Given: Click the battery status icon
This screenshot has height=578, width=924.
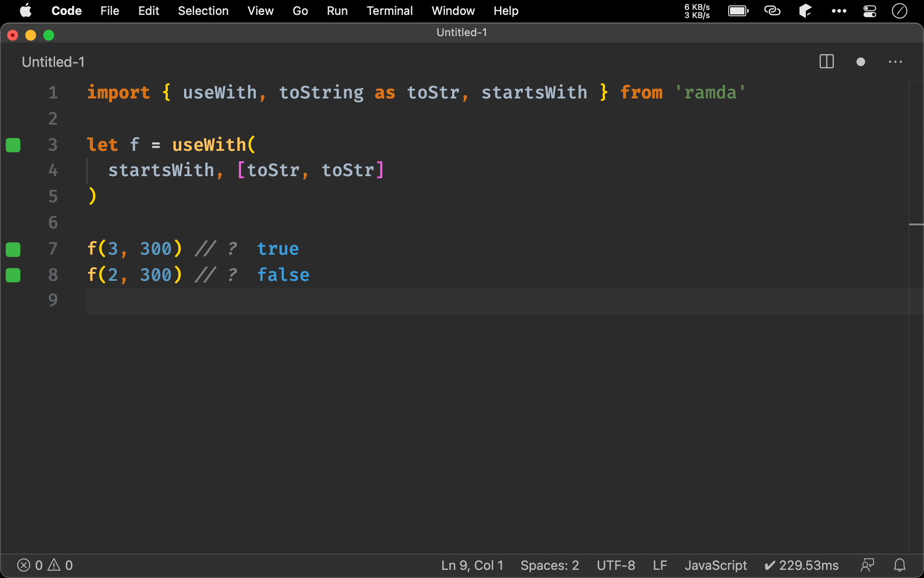Looking at the screenshot, I should (x=737, y=10).
